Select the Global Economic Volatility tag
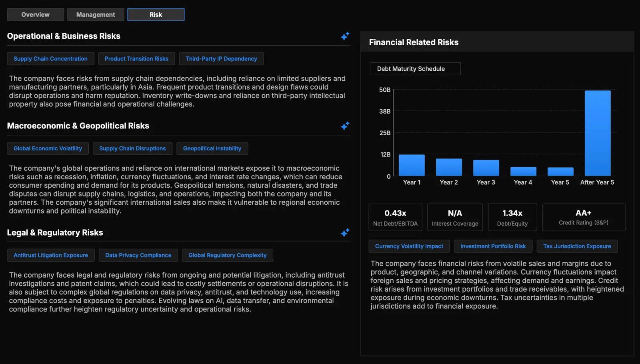Viewport: 640px width, 364px height. click(x=48, y=148)
